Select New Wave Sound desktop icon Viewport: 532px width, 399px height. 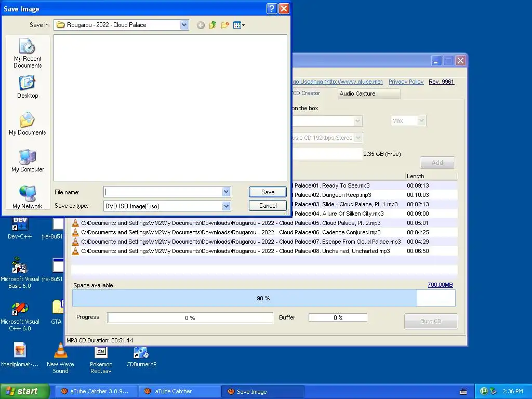pyautogui.click(x=60, y=358)
